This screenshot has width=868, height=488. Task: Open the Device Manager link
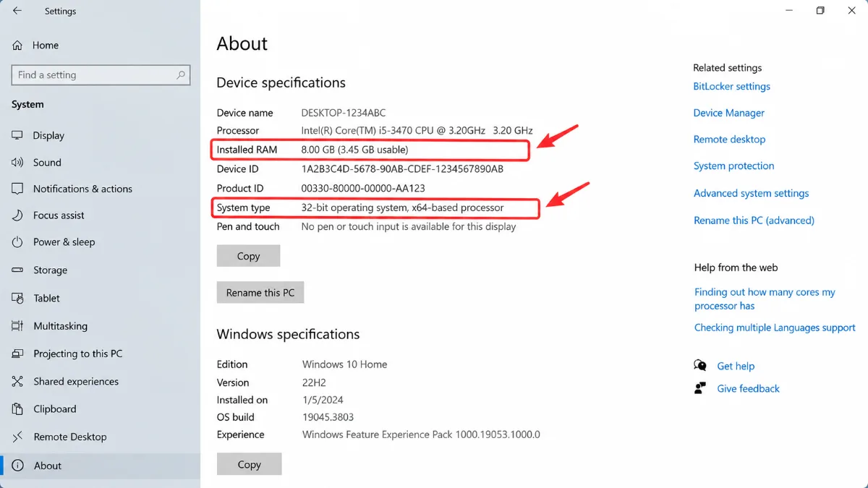pos(728,113)
